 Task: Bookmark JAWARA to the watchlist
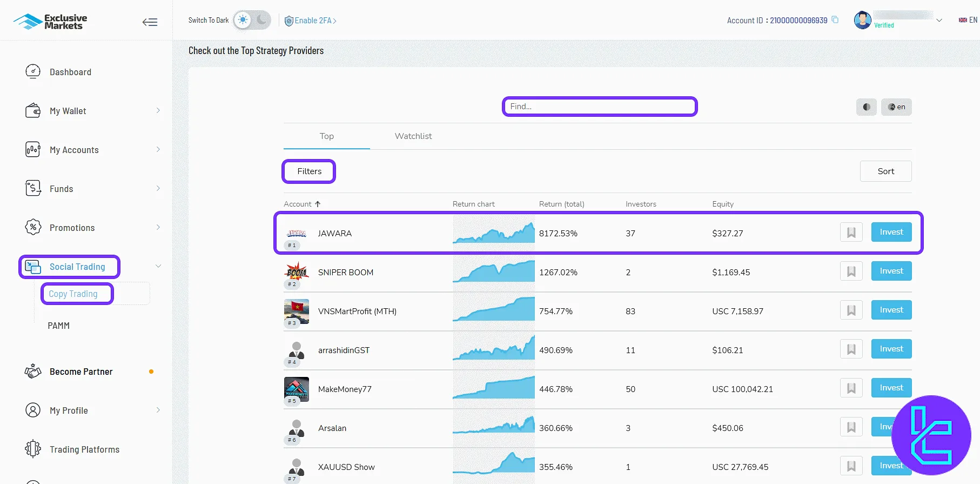[851, 233]
